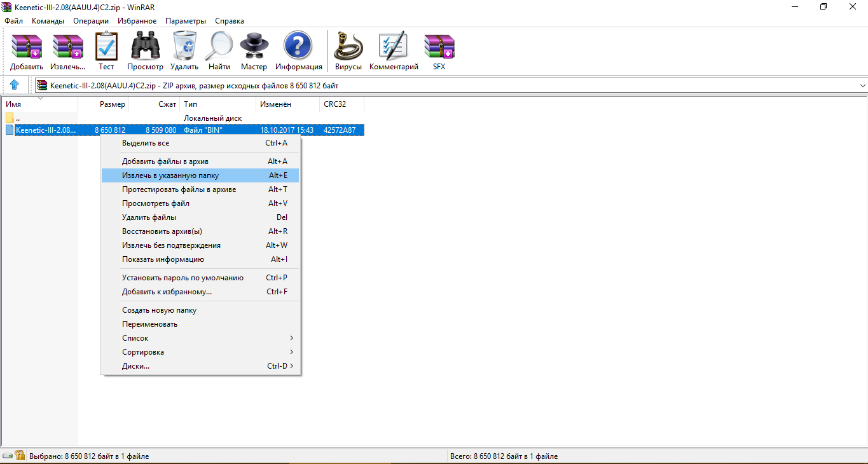Select Извлечь в указанную папку

click(x=200, y=175)
